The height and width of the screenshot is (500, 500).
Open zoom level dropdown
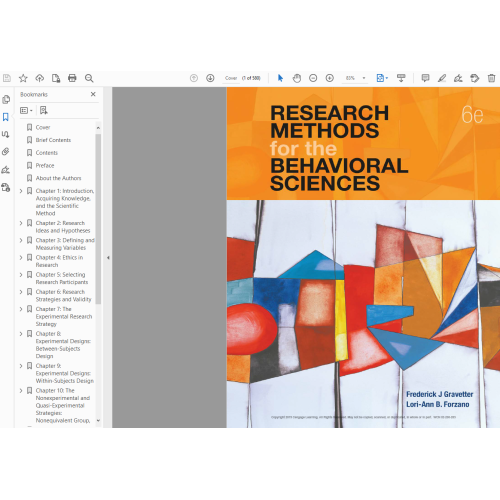[364, 78]
